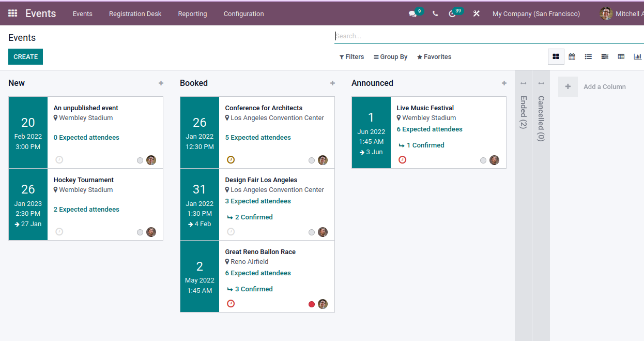The image size is (644, 341).
Task: Open the Group By dropdown
Action: coord(391,57)
